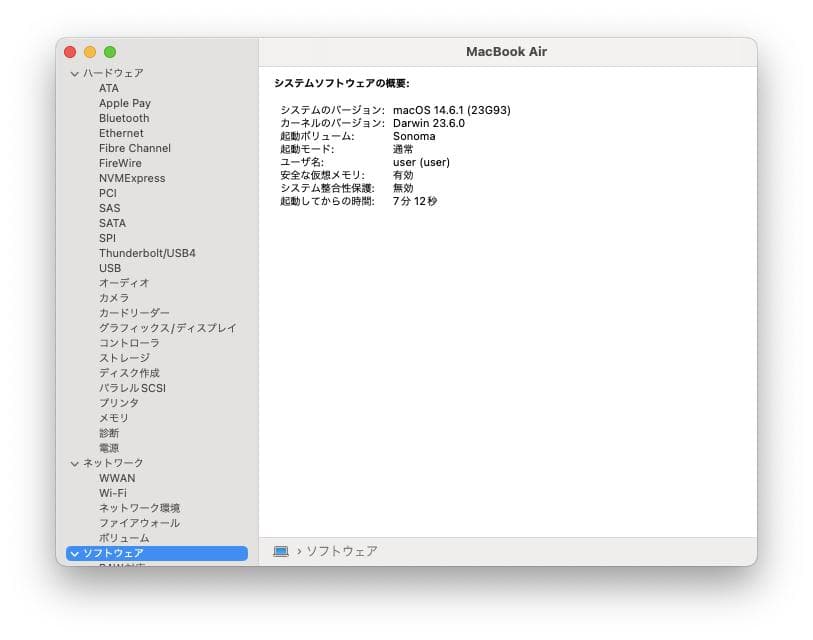Select Apple Pay in the sidebar
813x640 pixels.
[124, 103]
